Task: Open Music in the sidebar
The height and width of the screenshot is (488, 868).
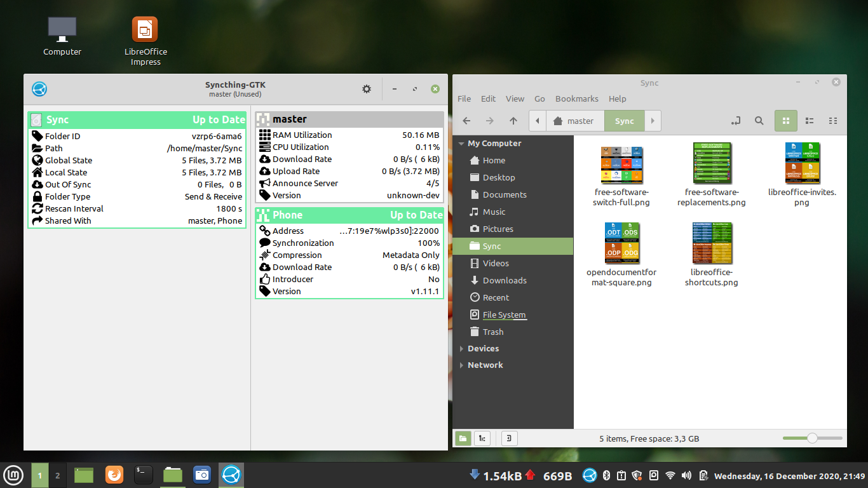Action: [x=494, y=212]
